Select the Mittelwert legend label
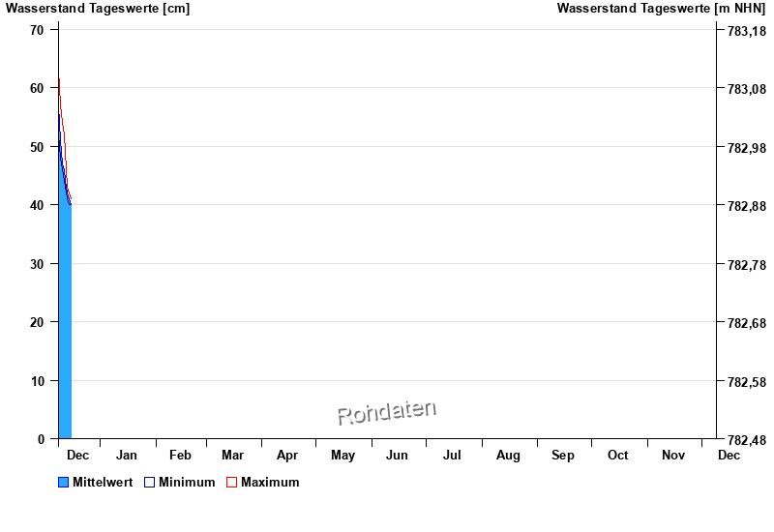Viewport: 774px width, 532px height. point(103,483)
